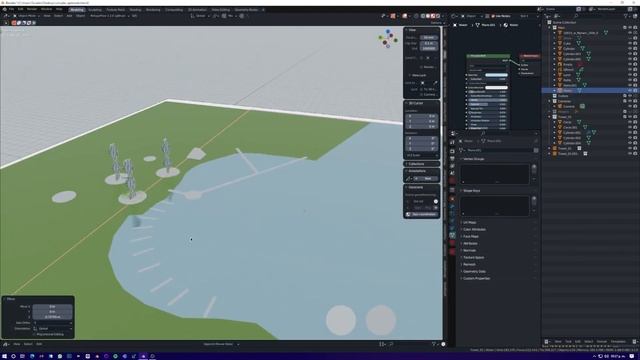
Task: Click the Principled BSDF node header
Action: (x=488, y=56)
